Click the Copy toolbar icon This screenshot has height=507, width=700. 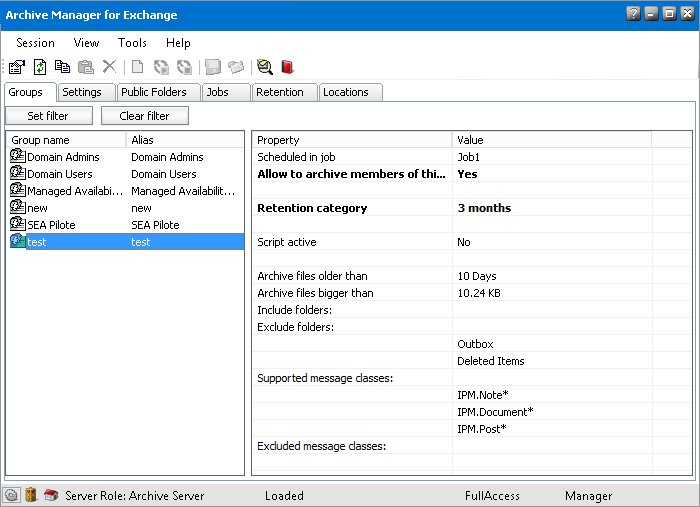tap(63, 67)
